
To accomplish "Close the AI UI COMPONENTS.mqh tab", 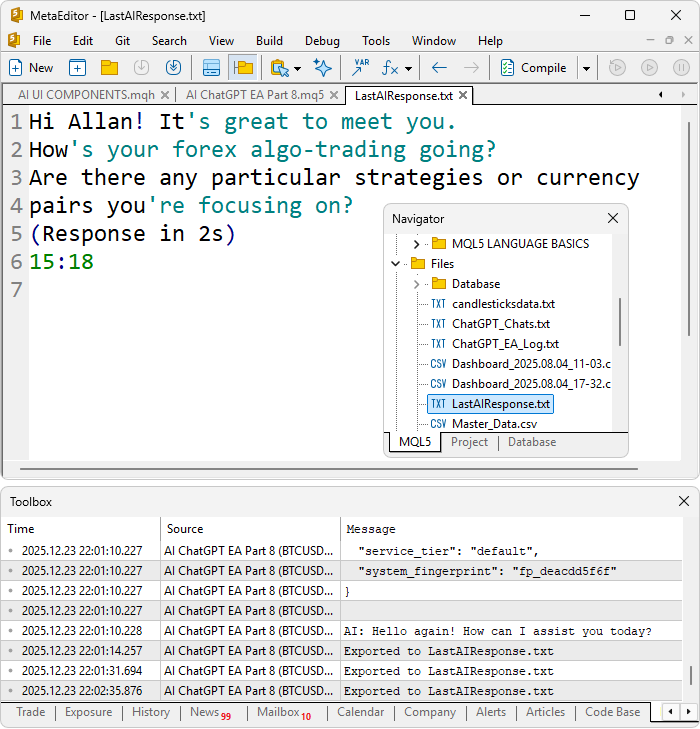I will tap(165, 95).
